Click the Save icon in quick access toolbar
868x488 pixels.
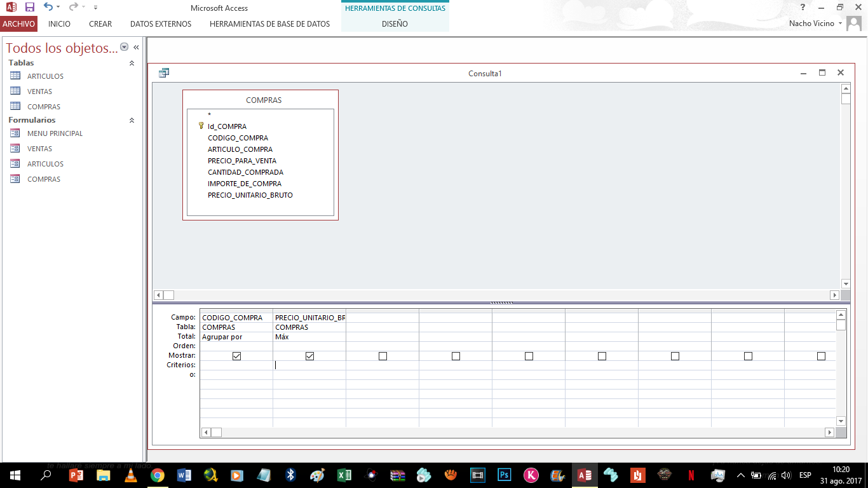coord(30,8)
